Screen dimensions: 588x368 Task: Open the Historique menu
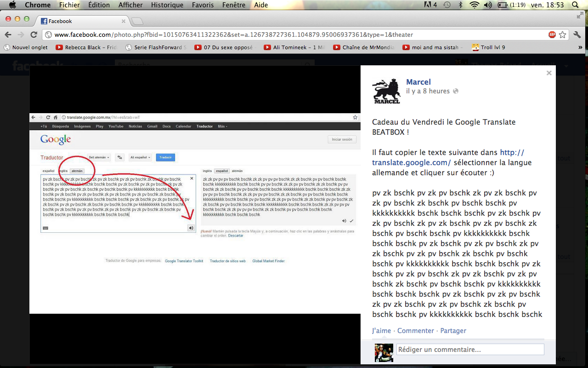coord(167,5)
